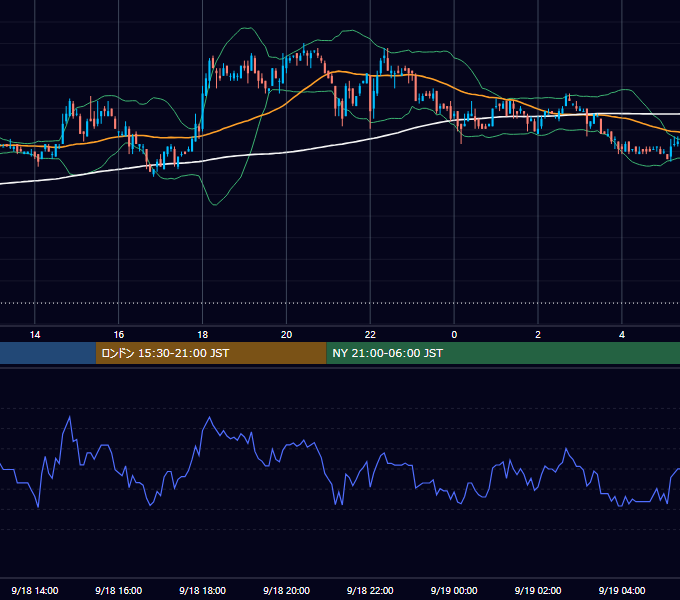Click the 14 hour label on the axis
The height and width of the screenshot is (600, 680).
(x=35, y=335)
